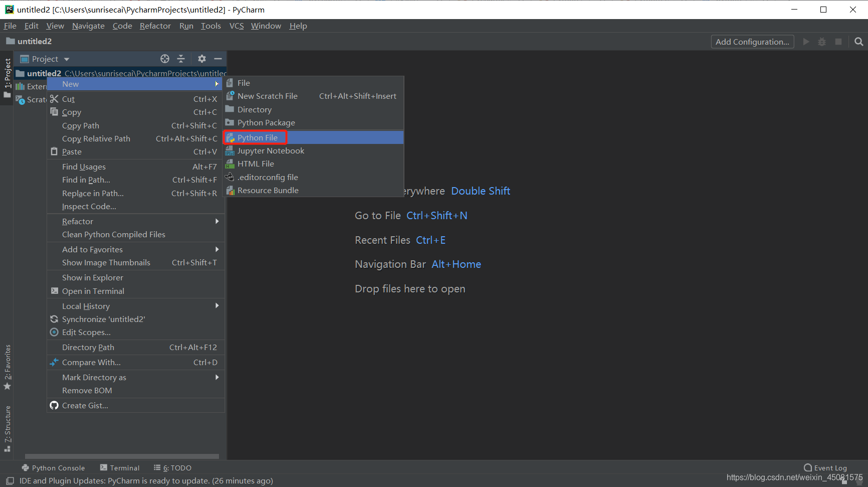Click the Python Package folder icon
868x487 pixels.
coord(230,122)
